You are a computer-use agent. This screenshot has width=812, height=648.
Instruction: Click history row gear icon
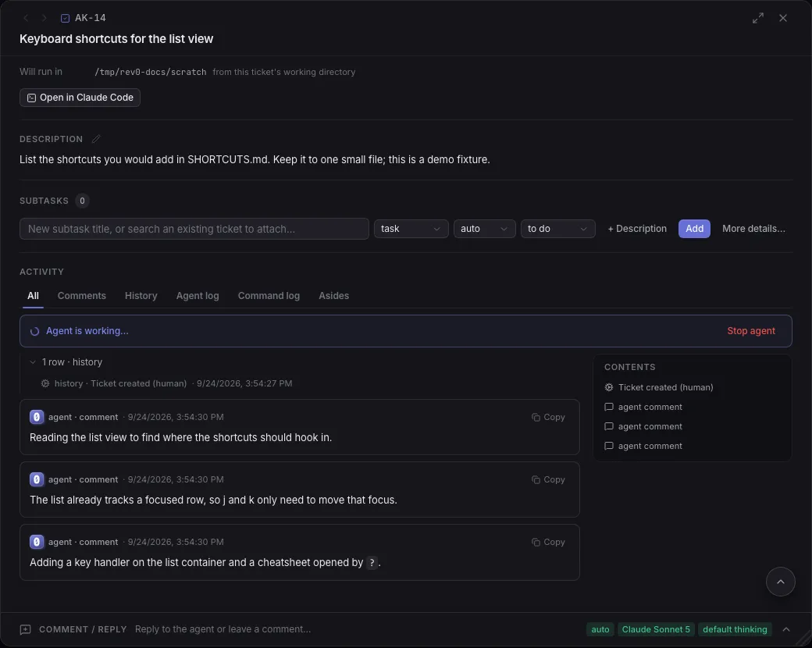point(45,383)
